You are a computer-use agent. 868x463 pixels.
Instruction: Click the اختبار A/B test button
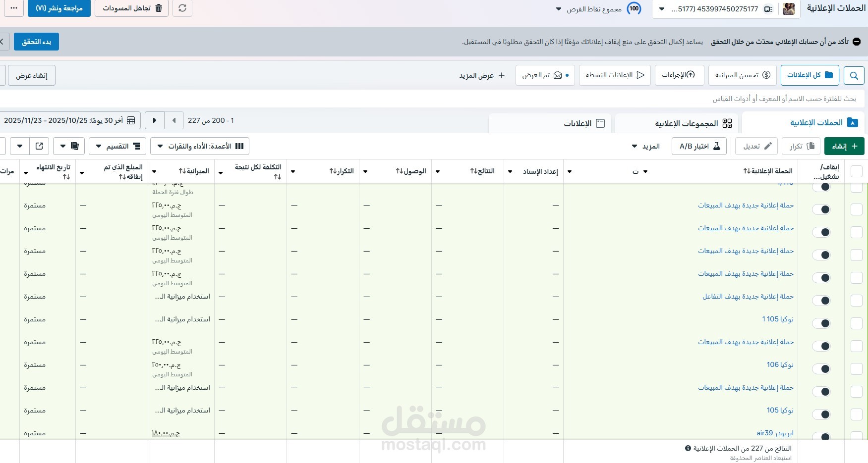[699, 146]
